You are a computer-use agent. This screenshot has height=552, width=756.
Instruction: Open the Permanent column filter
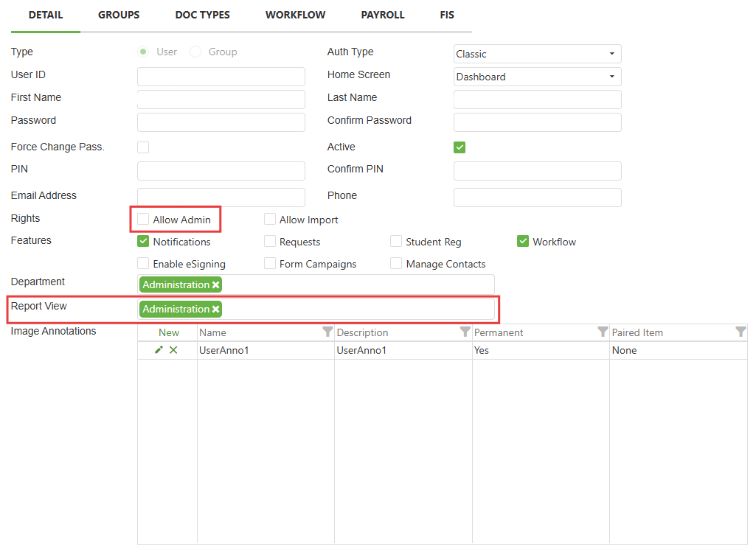coord(603,332)
